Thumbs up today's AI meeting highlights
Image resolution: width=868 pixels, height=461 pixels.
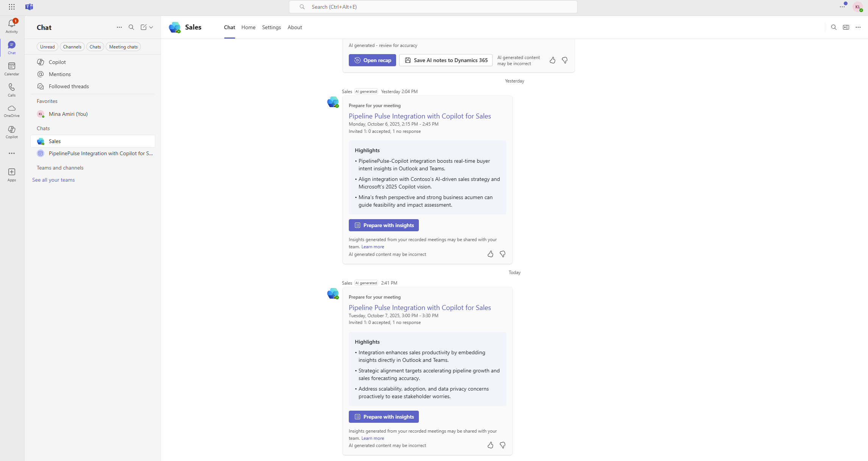490,445
